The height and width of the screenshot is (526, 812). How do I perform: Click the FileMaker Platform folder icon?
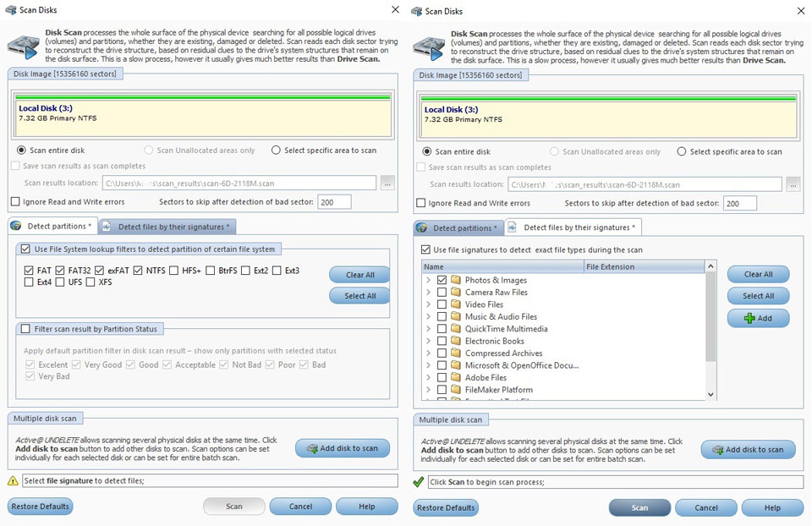point(456,389)
